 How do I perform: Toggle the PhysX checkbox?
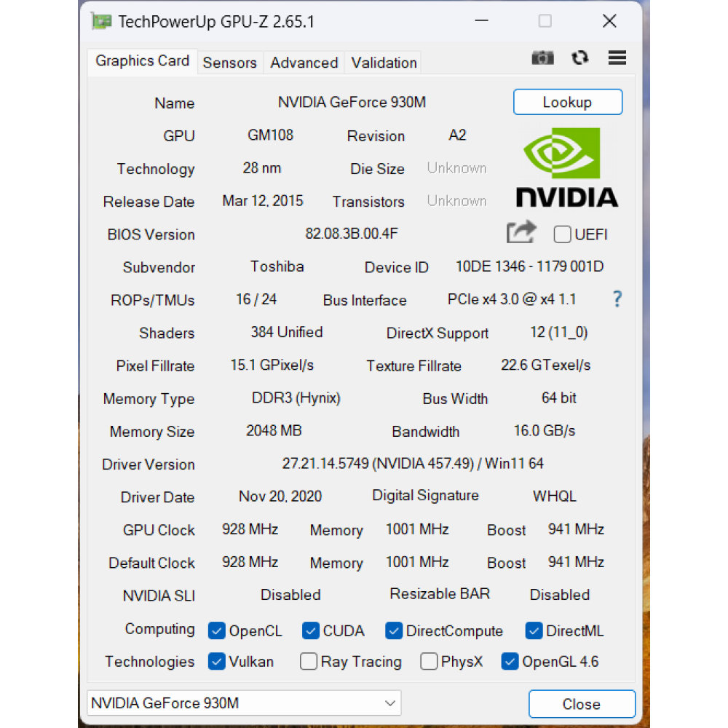pyautogui.click(x=430, y=662)
